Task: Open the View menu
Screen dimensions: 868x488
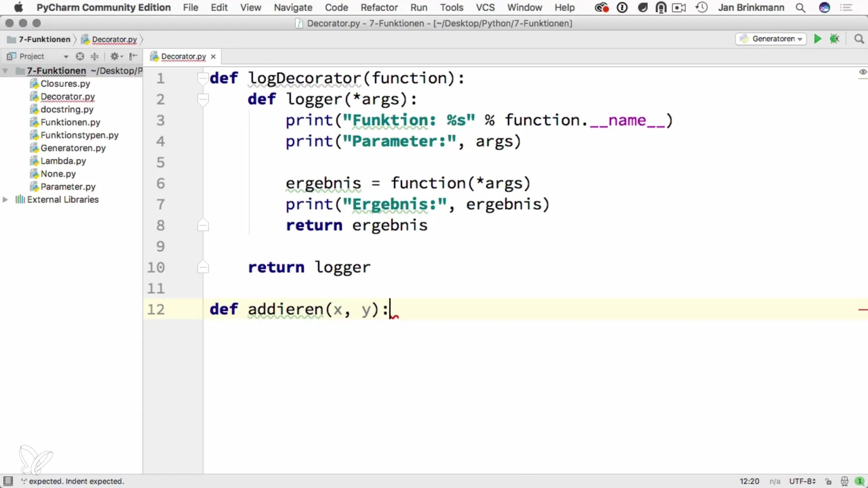Action: (250, 8)
